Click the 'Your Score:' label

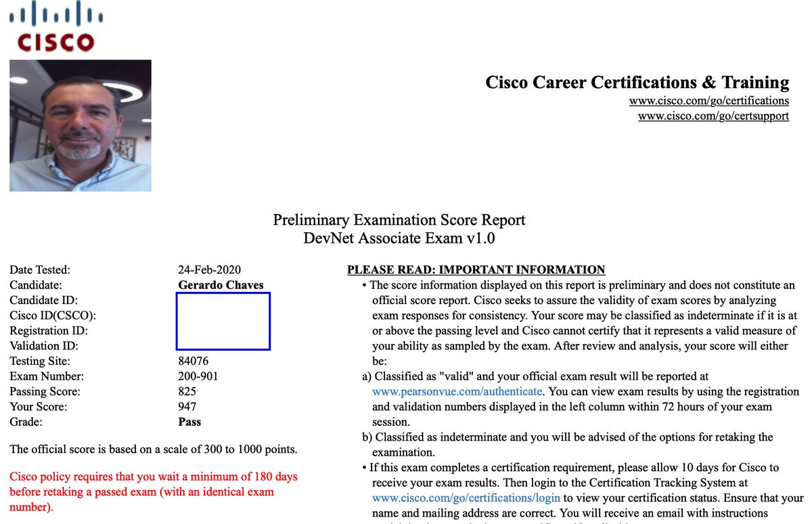click(x=38, y=407)
